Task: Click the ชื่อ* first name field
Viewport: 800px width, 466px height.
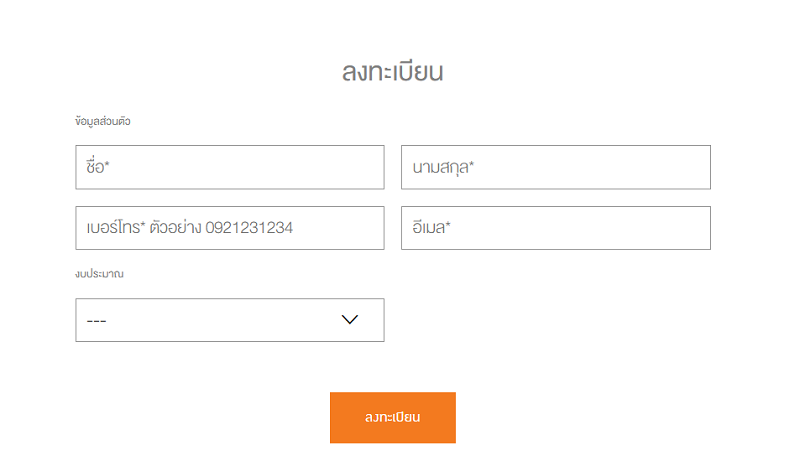Action: [x=230, y=167]
